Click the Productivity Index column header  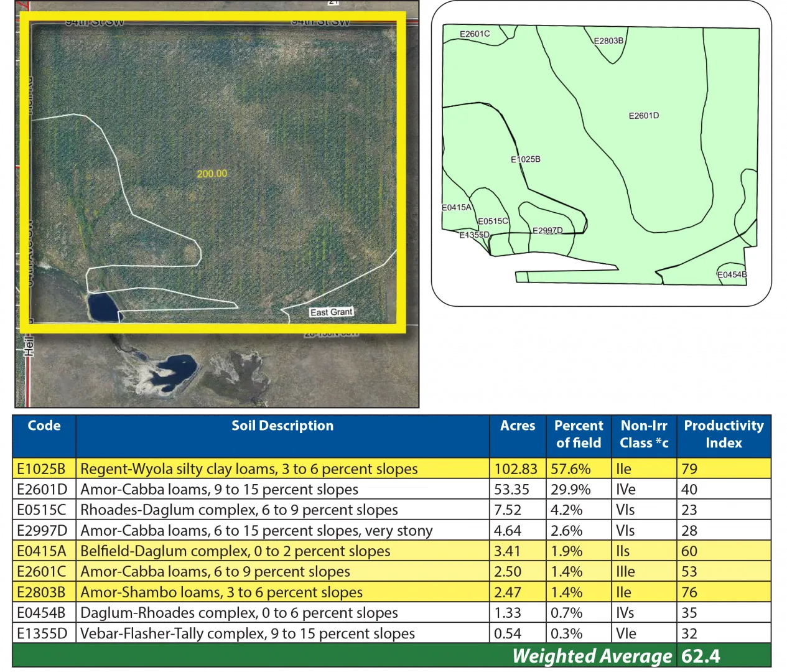(724, 434)
